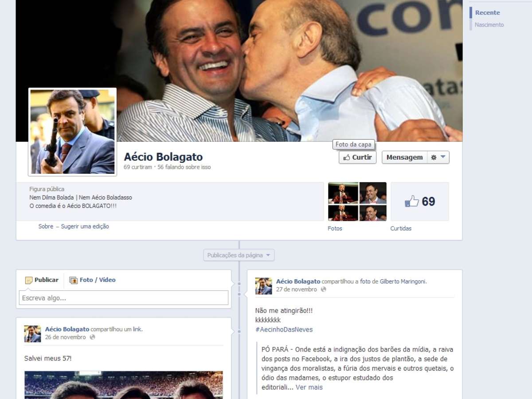This screenshot has height=399, width=532.
Task: Select the Publicar tab
Action: 42,280
